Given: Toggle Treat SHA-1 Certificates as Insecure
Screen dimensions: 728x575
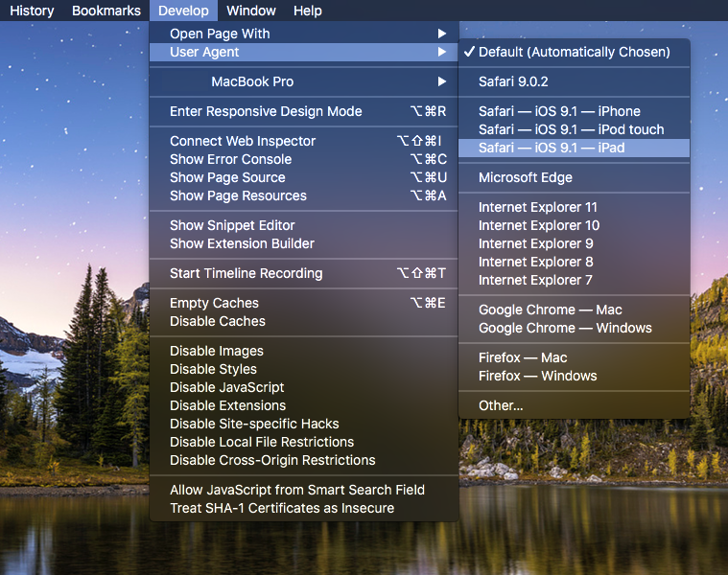Looking at the screenshot, I should (304, 508).
